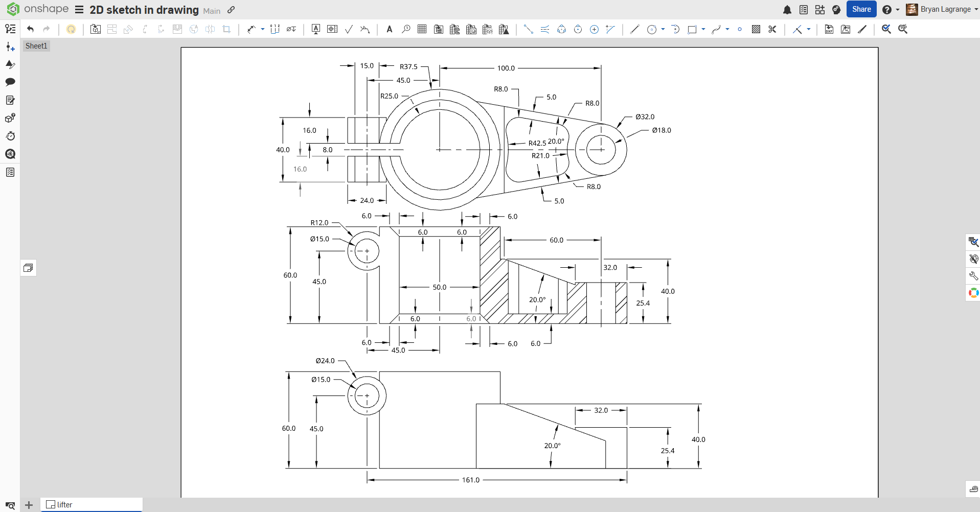Insert a table using the grid icon
Viewport: 980px width, 512px height.
tap(422, 29)
